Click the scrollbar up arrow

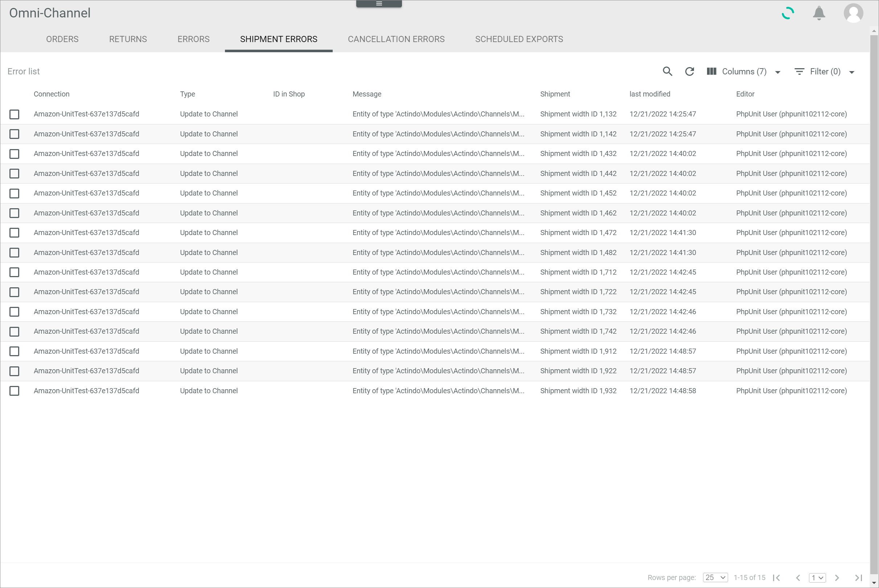point(874,31)
